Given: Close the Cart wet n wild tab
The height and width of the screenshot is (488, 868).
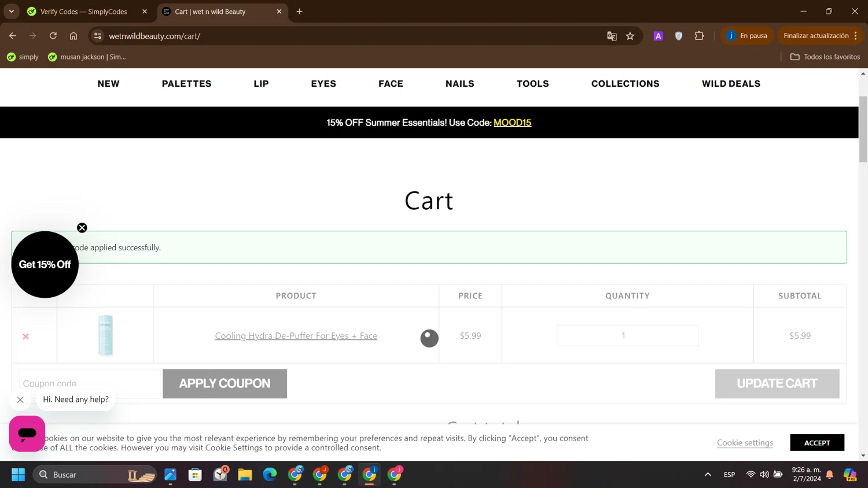Looking at the screenshot, I should coord(279,12).
